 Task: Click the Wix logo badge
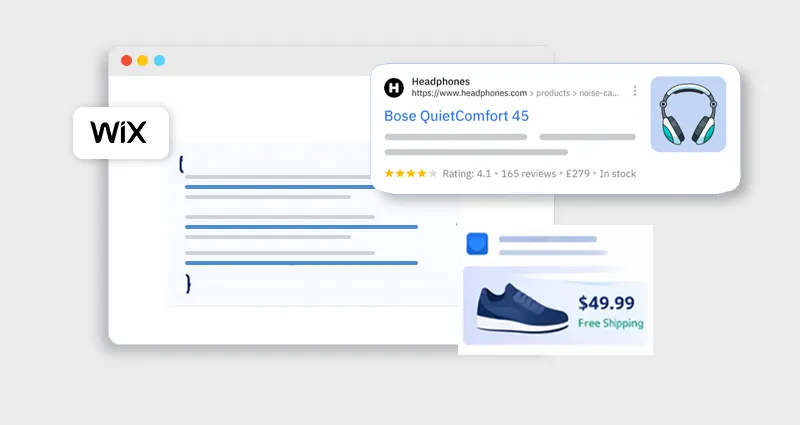coord(121,133)
